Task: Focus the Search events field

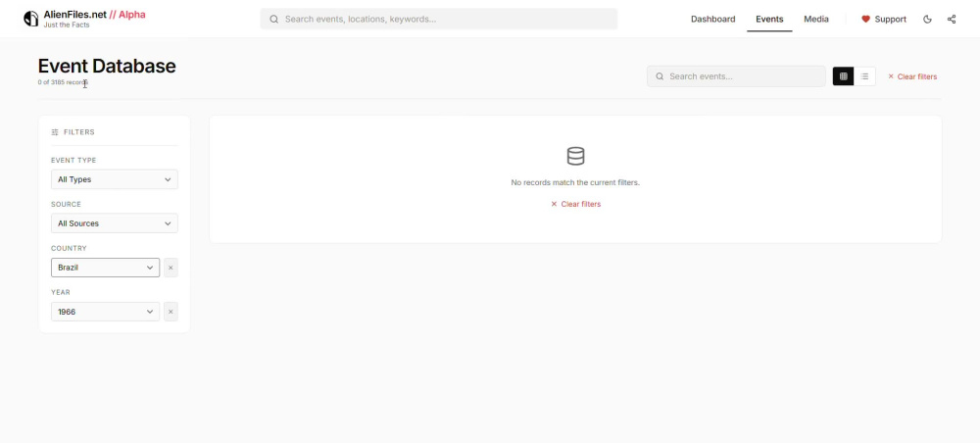Action: [x=736, y=76]
